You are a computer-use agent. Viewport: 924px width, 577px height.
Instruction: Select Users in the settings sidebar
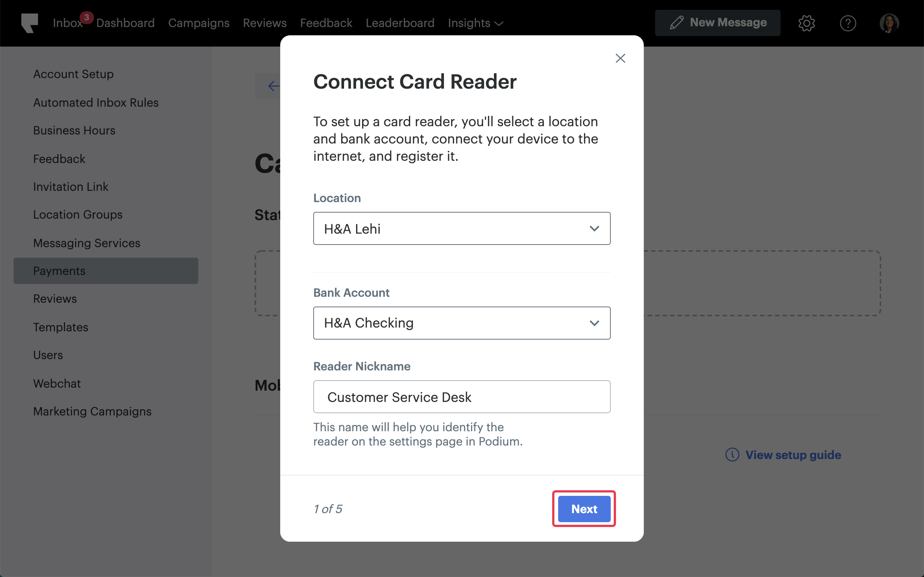(x=48, y=355)
